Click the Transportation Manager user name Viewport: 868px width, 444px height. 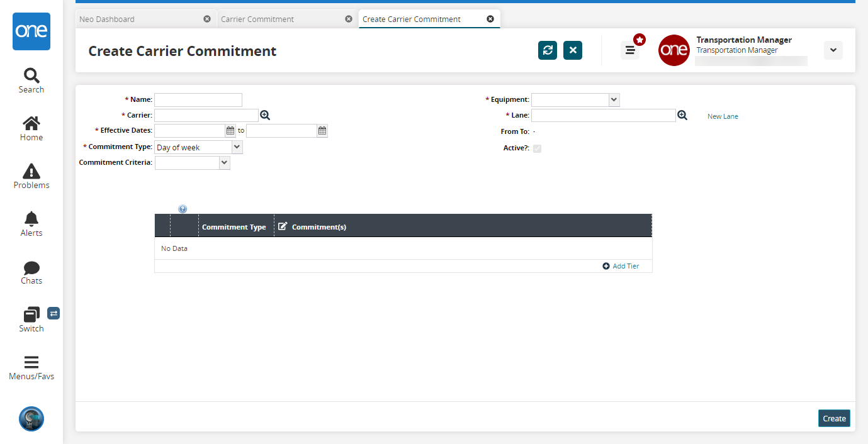click(744, 40)
